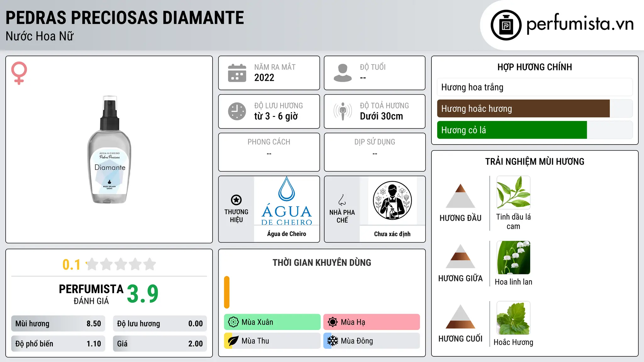Viewport: 644px width, 362px height.
Task: Click the Chưa xác định perfumer label
Action: (392, 234)
